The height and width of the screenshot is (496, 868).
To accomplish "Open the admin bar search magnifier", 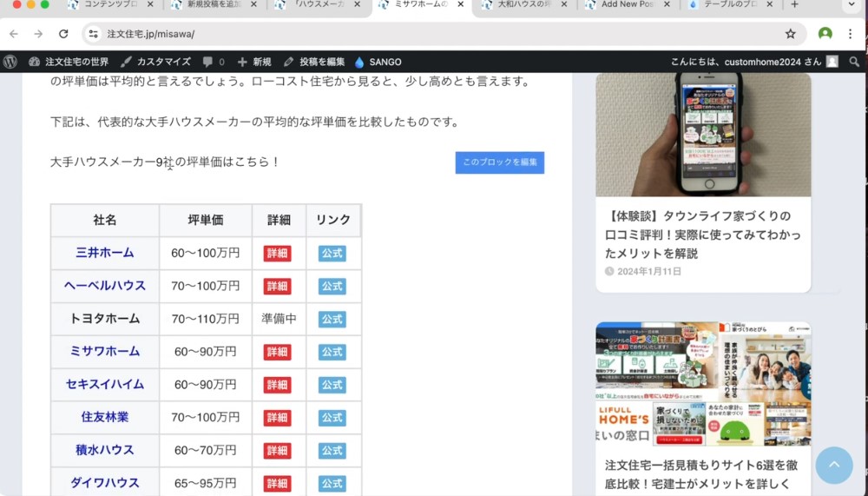I will 854,62.
